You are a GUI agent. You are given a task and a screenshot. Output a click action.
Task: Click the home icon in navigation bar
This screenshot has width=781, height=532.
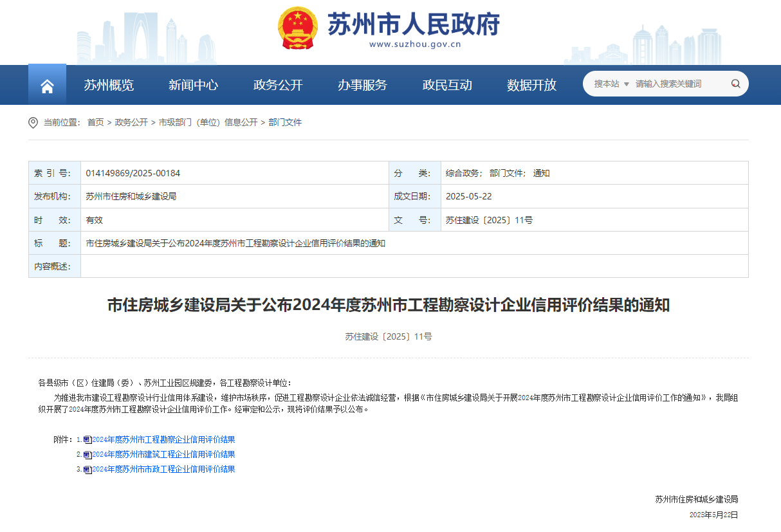(47, 86)
